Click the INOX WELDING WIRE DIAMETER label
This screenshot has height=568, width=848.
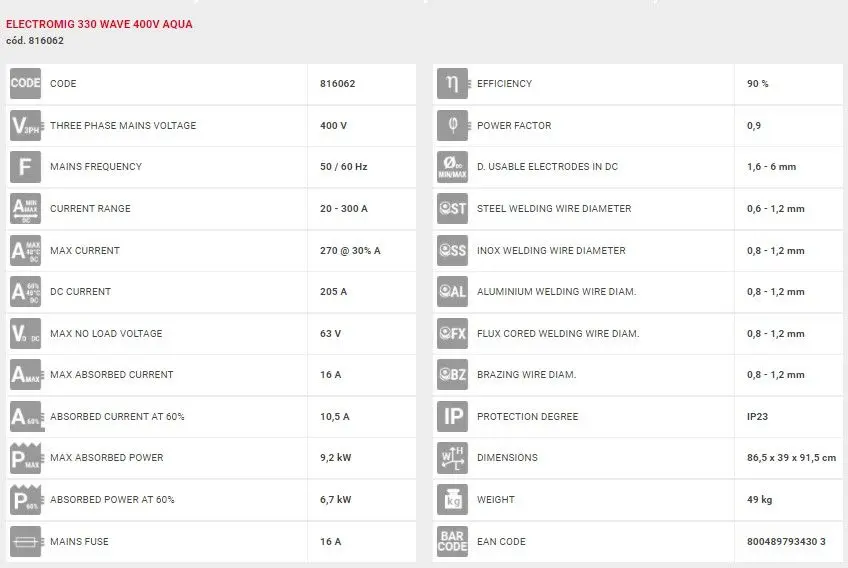[x=551, y=251]
